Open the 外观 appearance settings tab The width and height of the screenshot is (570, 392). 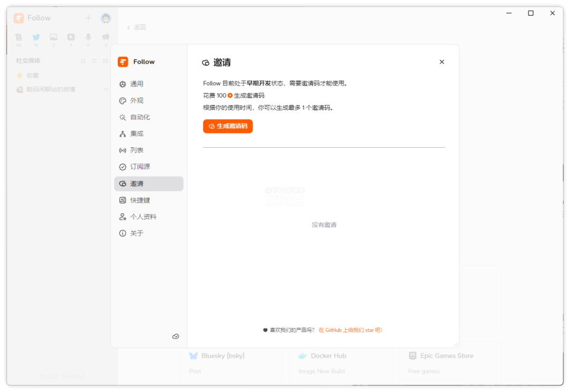click(149, 101)
